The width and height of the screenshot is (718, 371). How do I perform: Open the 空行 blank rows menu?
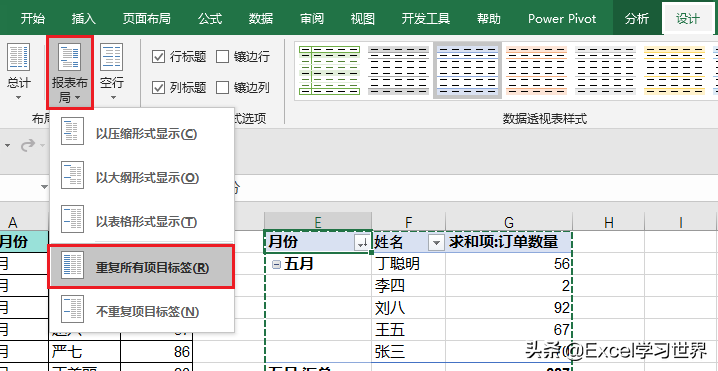(x=112, y=72)
